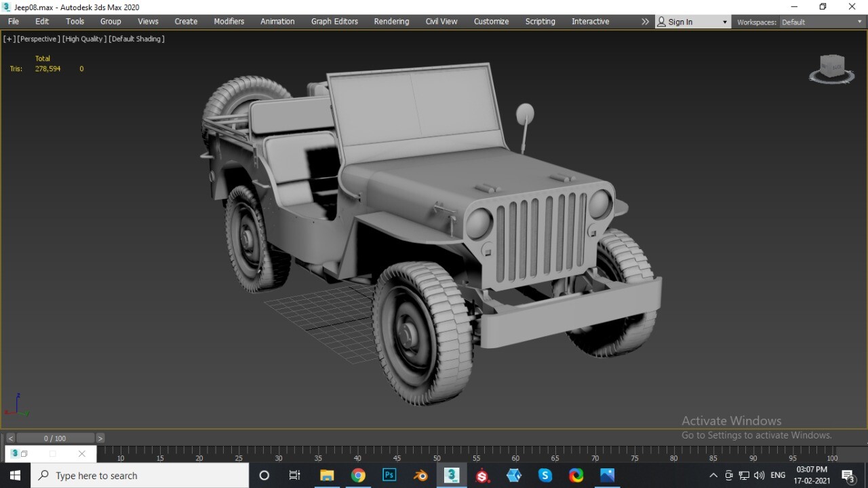
Task: Open the Sign In dropdown
Action: tap(692, 22)
